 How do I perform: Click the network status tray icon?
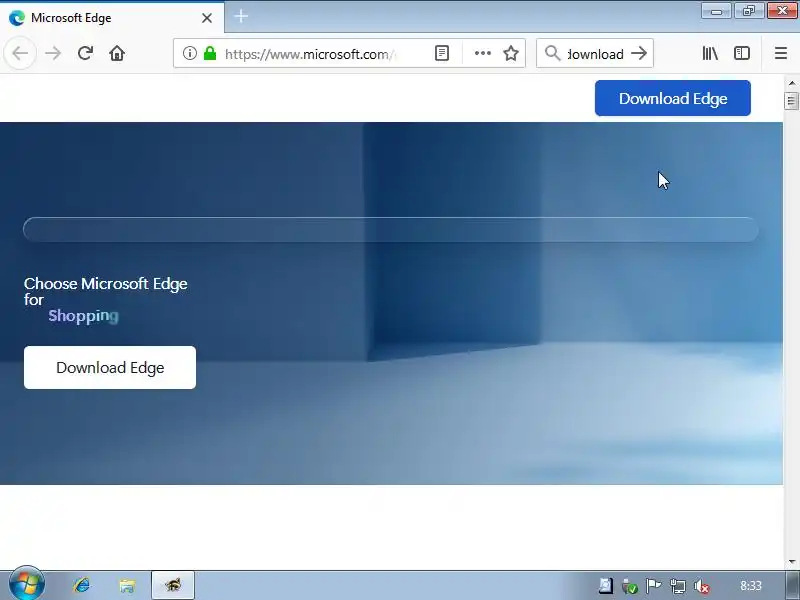point(678,586)
